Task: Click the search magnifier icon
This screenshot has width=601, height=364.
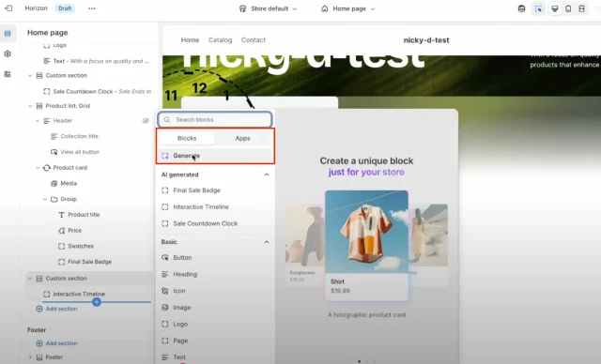Action: click(x=167, y=120)
